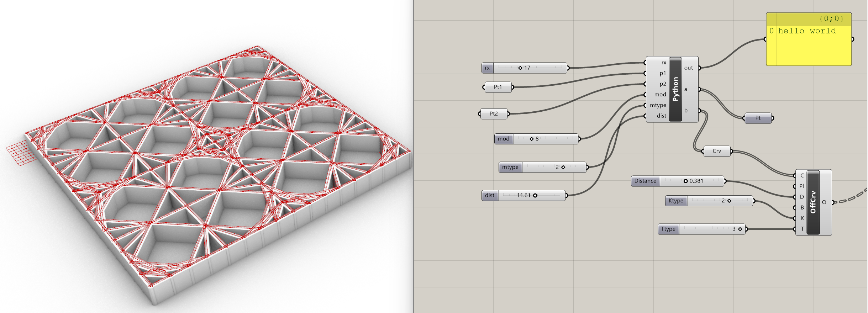Select the Pt2 point parameter
Screen dimensions: 868x313
coord(494,114)
